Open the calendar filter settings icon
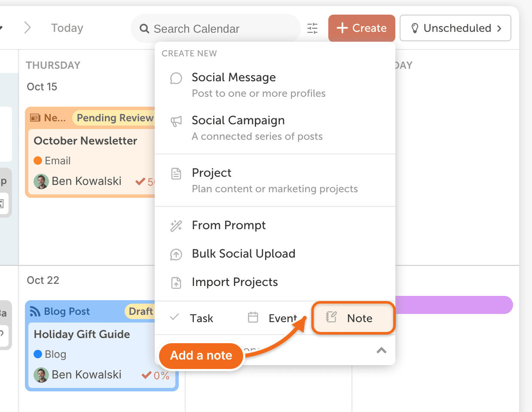Screen dimensions: 532x412 coord(312,28)
